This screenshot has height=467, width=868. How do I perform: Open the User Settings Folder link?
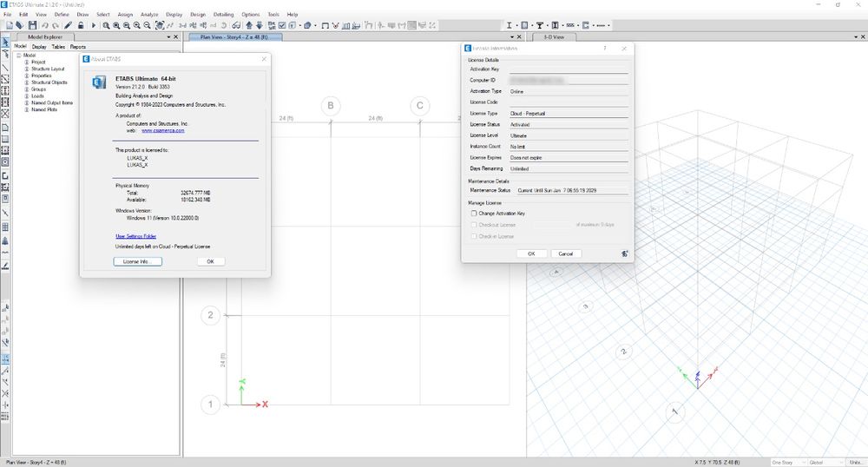click(x=135, y=235)
